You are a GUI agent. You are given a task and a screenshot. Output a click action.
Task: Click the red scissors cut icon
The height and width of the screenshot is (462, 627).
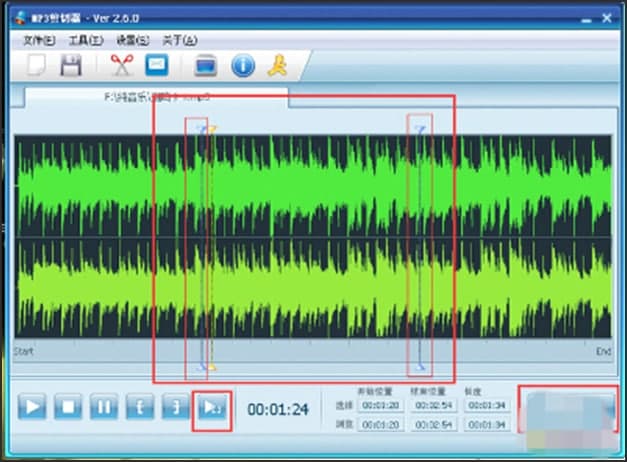pos(122,65)
